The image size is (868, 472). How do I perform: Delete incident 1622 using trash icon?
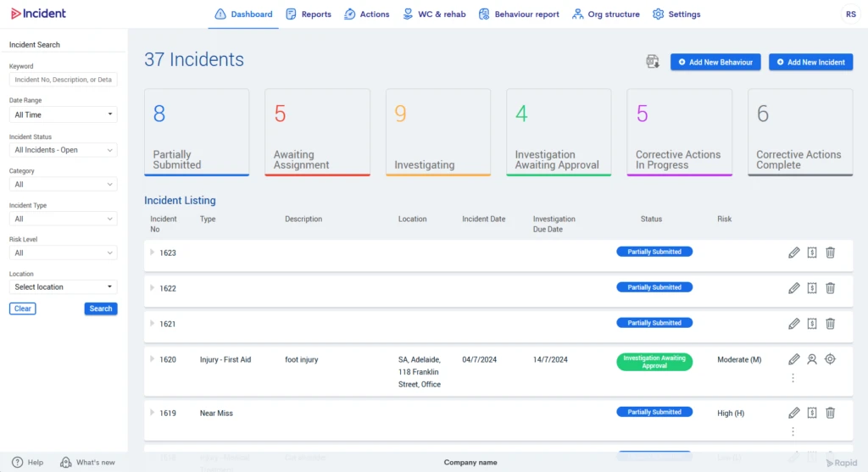pyautogui.click(x=830, y=288)
